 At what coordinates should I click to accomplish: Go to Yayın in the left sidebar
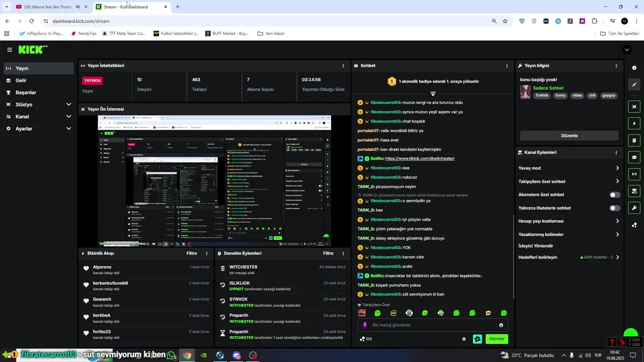(x=39, y=68)
